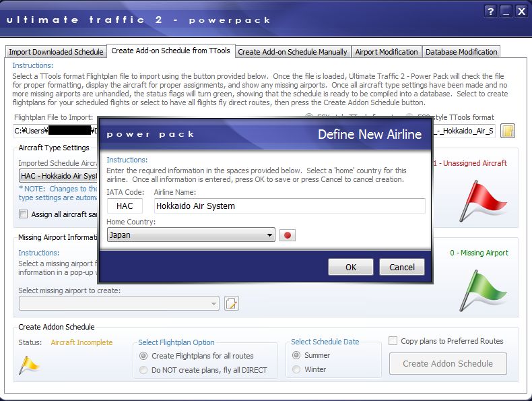Viewport: 532px width, 401px height.
Task: Click the Create Addon Schedule button
Action: click(x=448, y=364)
